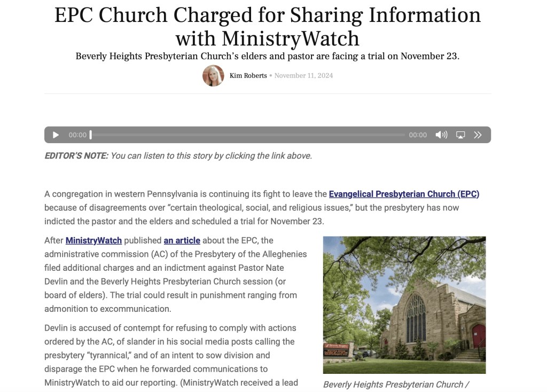
Task: Open the Evangelical Presbyterian Church (EPC) link
Action: tap(404, 194)
